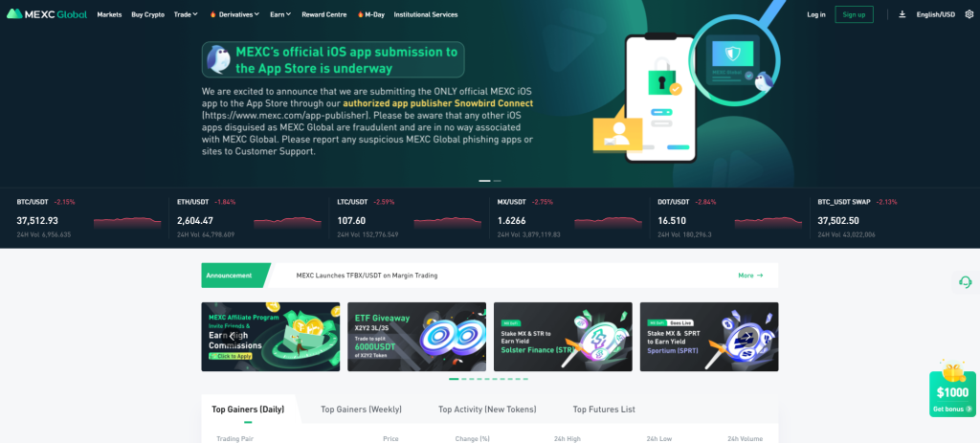Open the Markets menu item
This screenshot has width=980, height=443.
pyautogui.click(x=109, y=14)
